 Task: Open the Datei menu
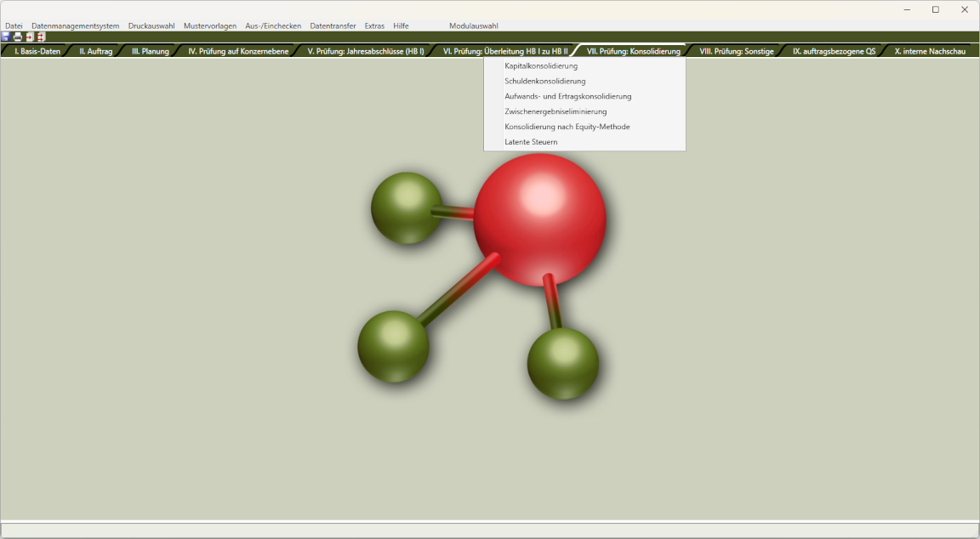point(14,26)
